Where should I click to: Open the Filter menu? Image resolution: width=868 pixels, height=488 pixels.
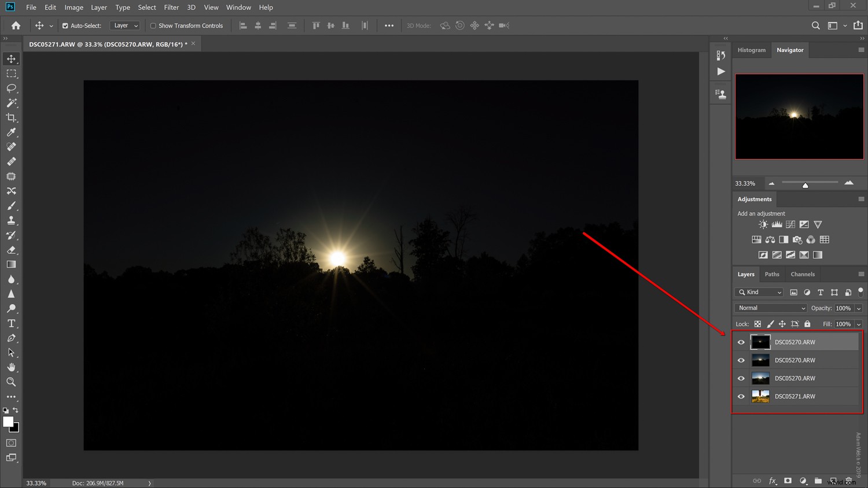[171, 7]
